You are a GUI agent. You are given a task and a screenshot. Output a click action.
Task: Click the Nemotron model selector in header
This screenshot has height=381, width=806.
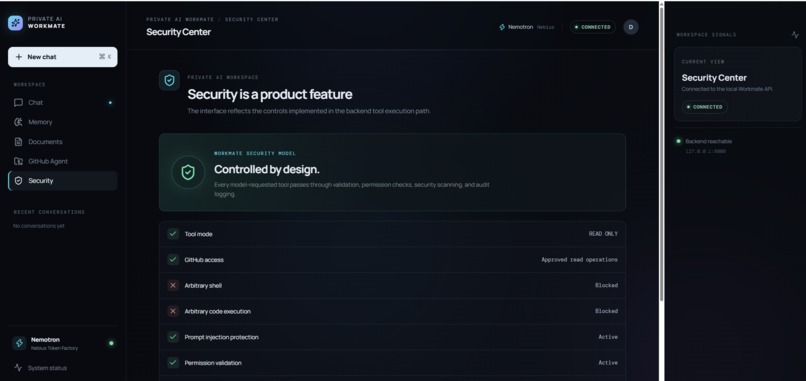527,27
